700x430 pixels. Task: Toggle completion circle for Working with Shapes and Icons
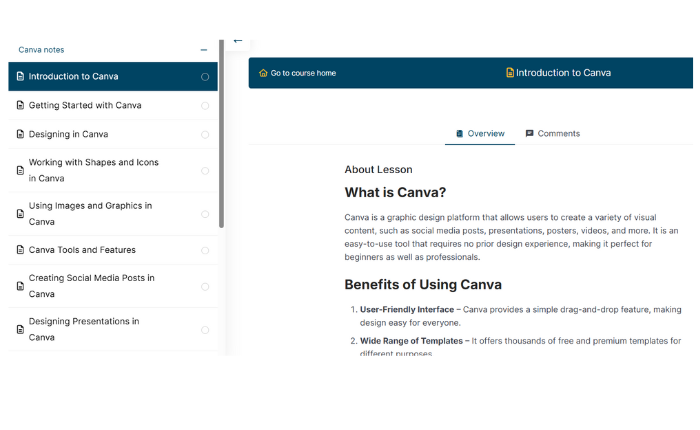coord(205,171)
